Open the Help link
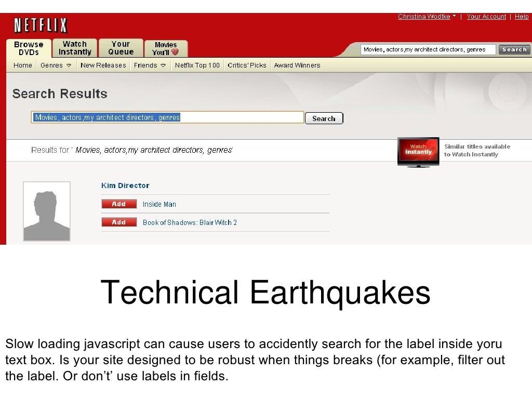 [x=522, y=16]
